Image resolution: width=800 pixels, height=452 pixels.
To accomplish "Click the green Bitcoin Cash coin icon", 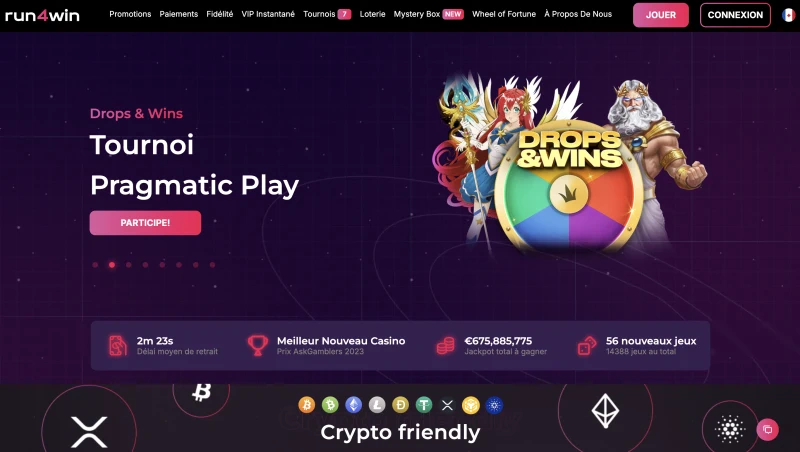I will [330, 405].
